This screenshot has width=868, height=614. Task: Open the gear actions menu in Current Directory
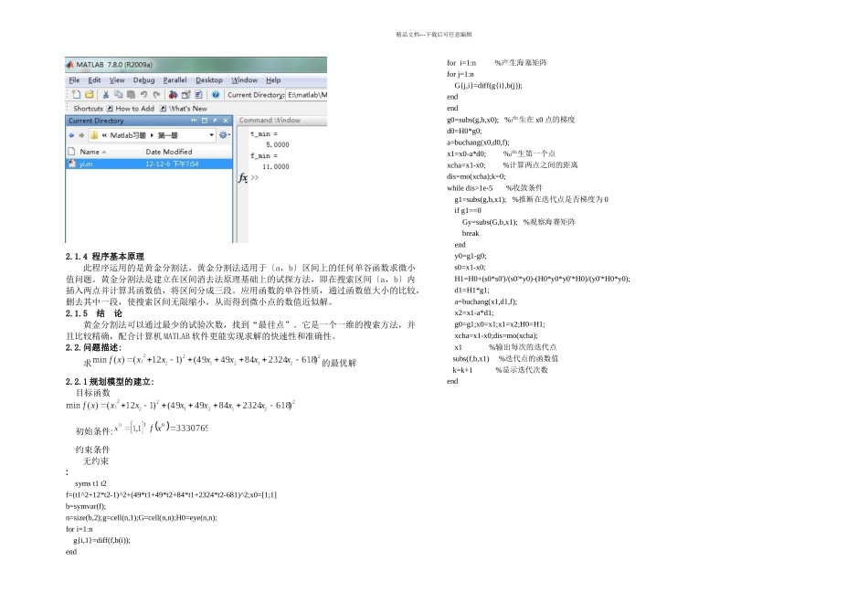[224, 135]
